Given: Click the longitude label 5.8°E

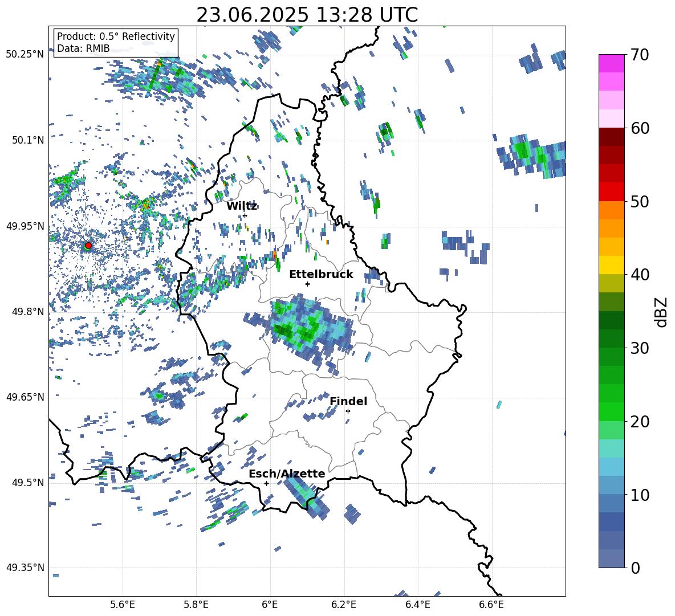Looking at the screenshot, I should [196, 605].
